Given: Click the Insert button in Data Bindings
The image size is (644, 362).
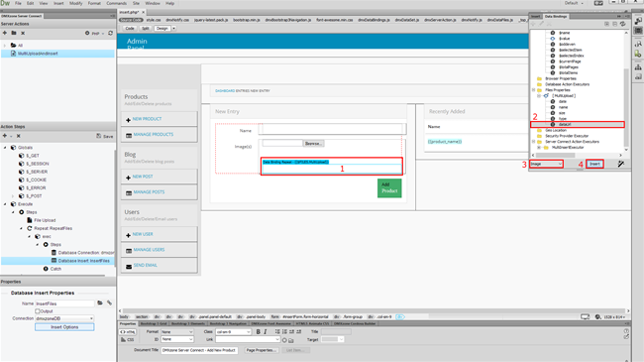Looking at the screenshot, I should click(x=594, y=164).
